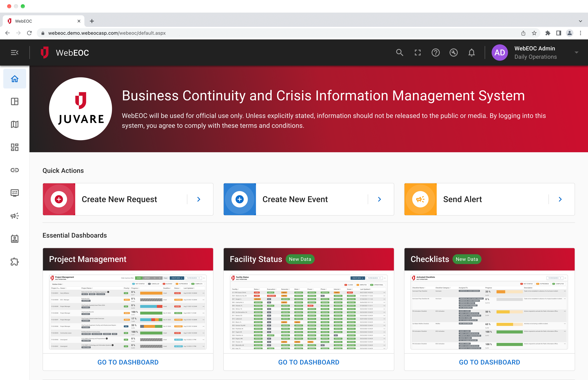Click Checklists card title

tap(430, 259)
